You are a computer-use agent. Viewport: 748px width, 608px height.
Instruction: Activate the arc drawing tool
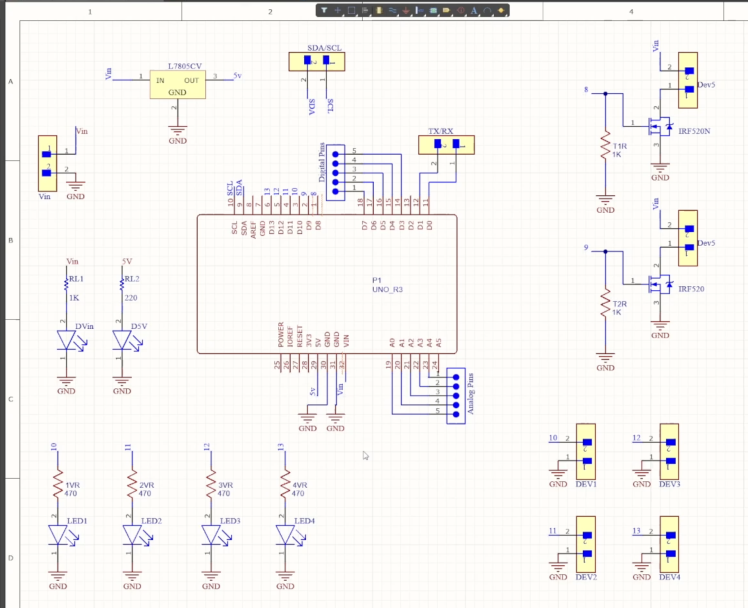[487, 10]
